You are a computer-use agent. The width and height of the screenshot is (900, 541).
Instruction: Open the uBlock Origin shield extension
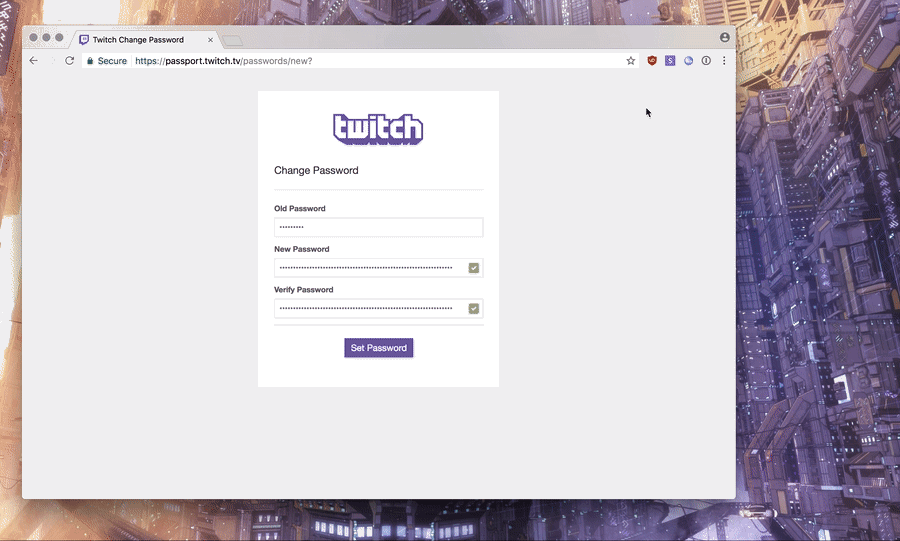[651, 60]
